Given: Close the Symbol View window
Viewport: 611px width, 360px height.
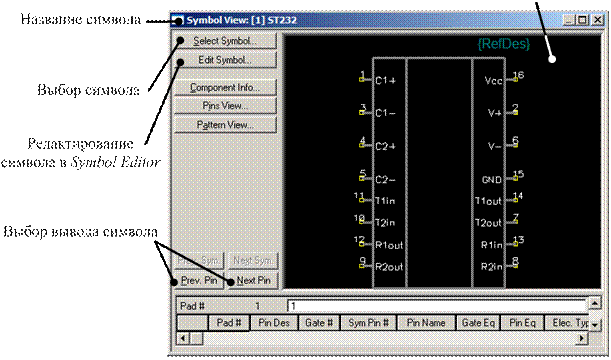Looking at the screenshot, I should (597, 20).
